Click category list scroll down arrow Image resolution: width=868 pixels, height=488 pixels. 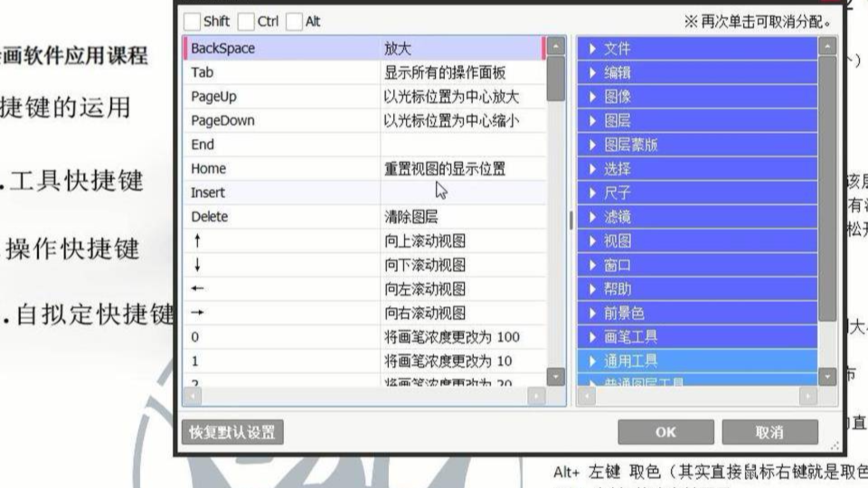827,376
